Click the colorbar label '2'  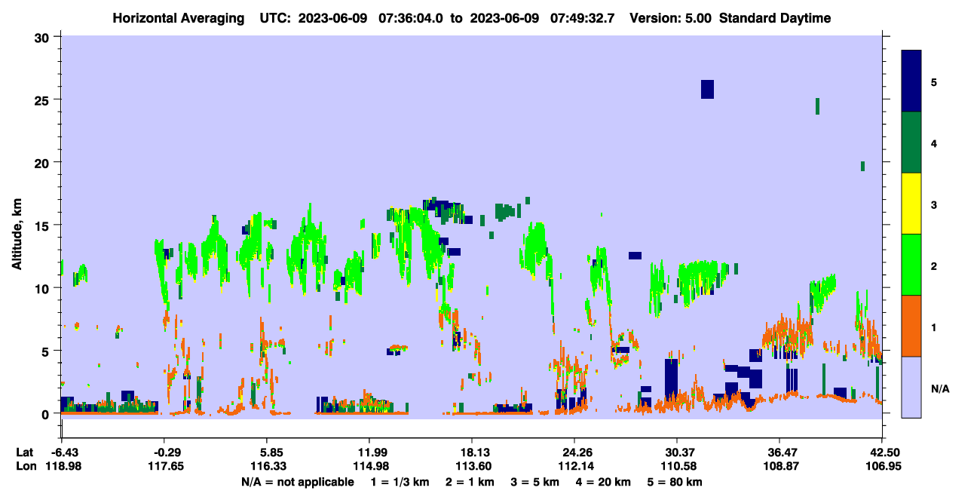tap(934, 265)
